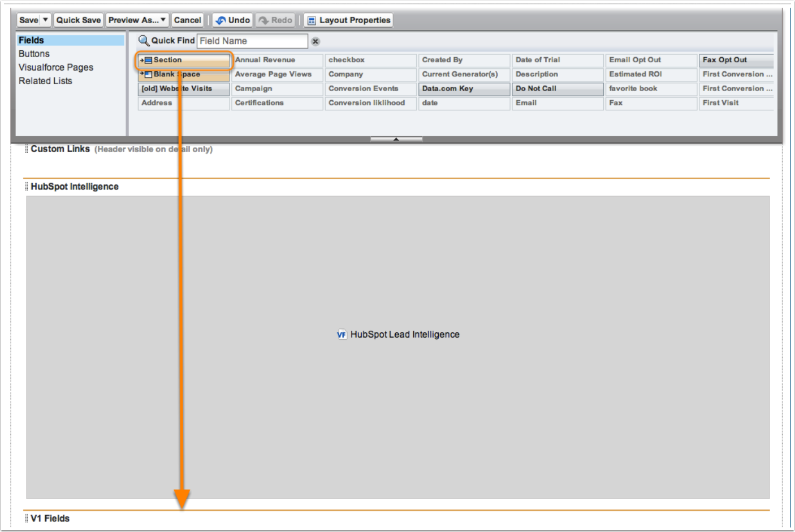The image size is (795, 532).
Task: Select the favorite book field
Action: click(x=651, y=89)
